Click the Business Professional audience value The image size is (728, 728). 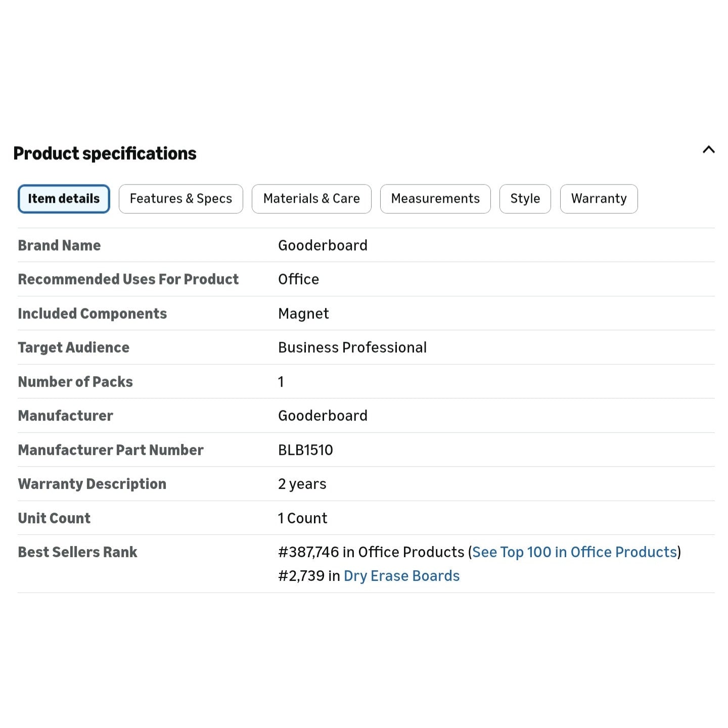click(352, 347)
